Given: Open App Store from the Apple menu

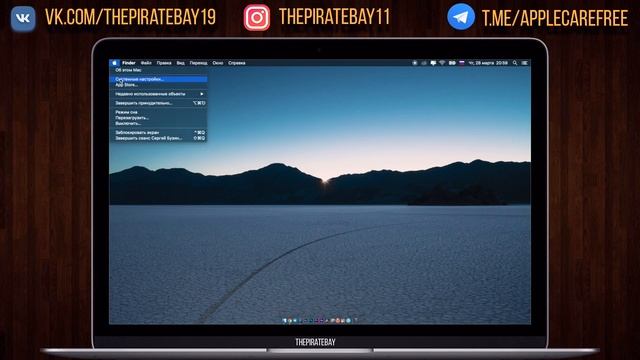Looking at the screenshot, I should click(x=158, y=85).
